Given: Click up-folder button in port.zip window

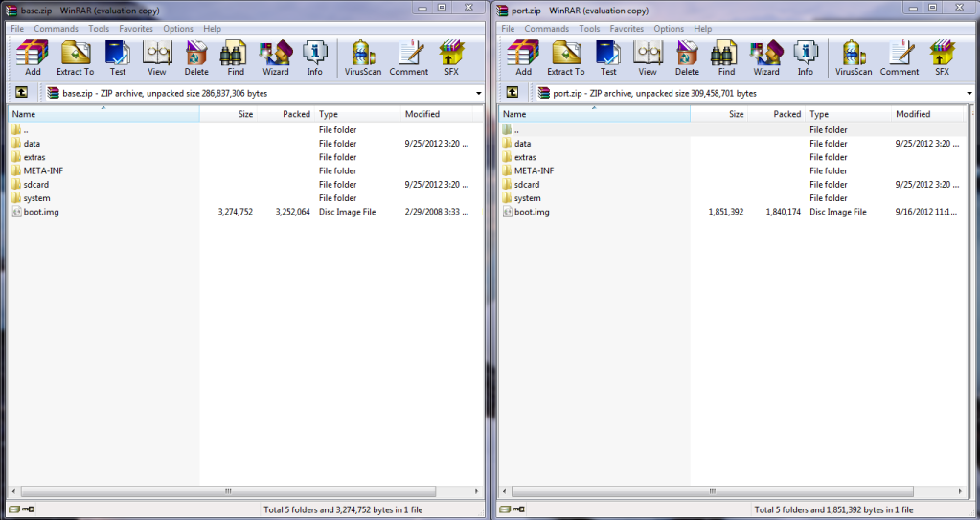Looking at the screenshot, I should 513,93.
